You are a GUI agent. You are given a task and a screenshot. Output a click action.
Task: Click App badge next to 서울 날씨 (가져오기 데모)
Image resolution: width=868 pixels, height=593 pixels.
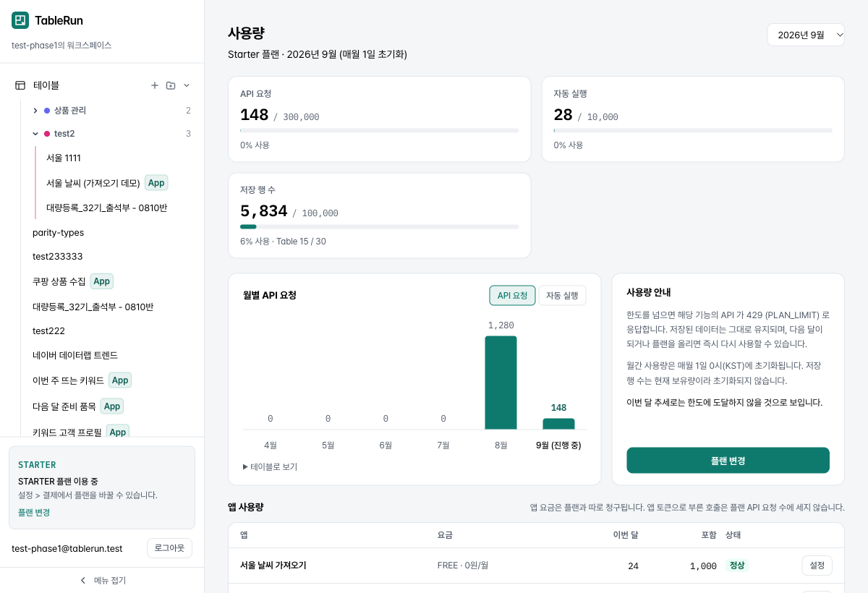click(x=156, y=183)
